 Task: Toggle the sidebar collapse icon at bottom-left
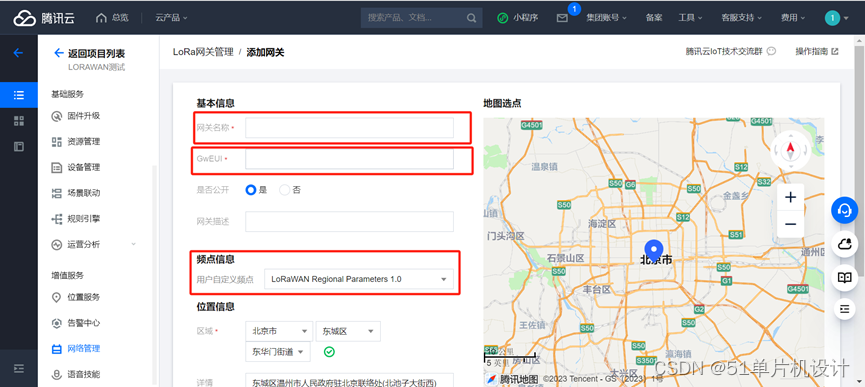pos(19,368)
